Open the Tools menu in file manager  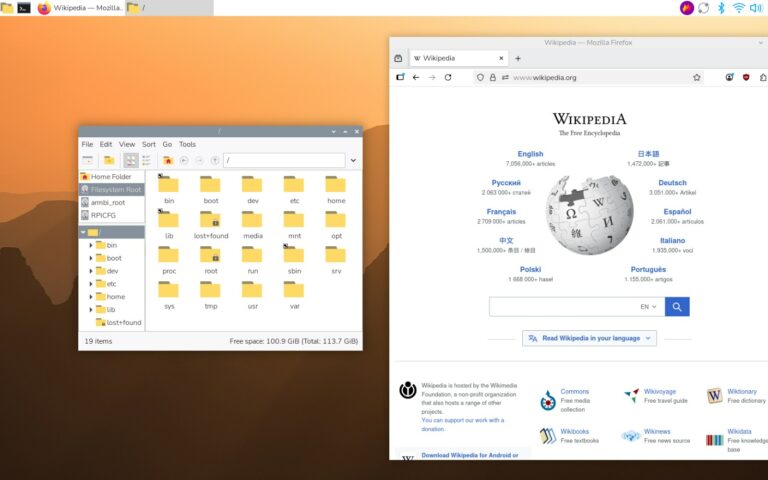coord(187,144)
